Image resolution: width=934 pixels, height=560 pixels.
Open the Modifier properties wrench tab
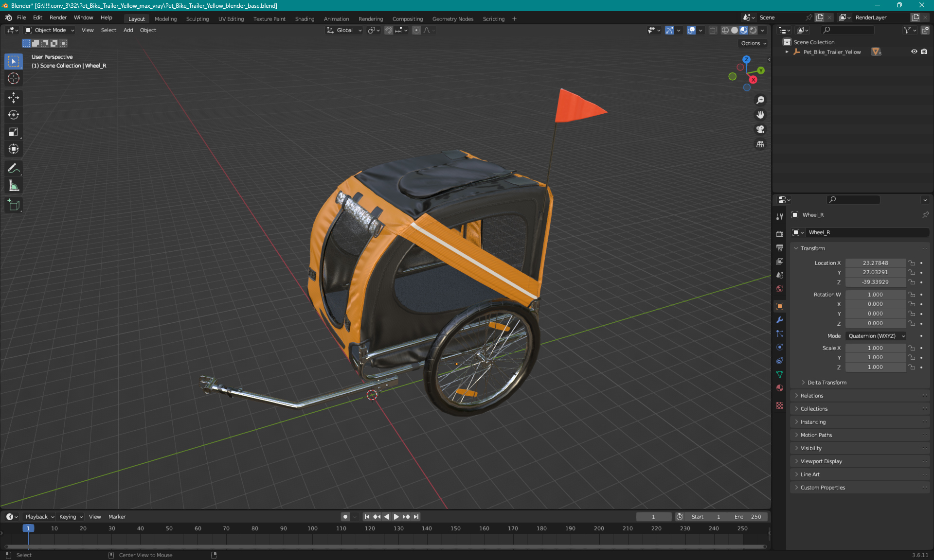780,320
